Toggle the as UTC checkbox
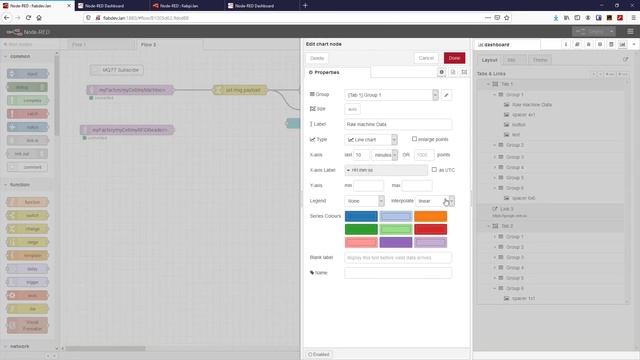 point(434,169)
